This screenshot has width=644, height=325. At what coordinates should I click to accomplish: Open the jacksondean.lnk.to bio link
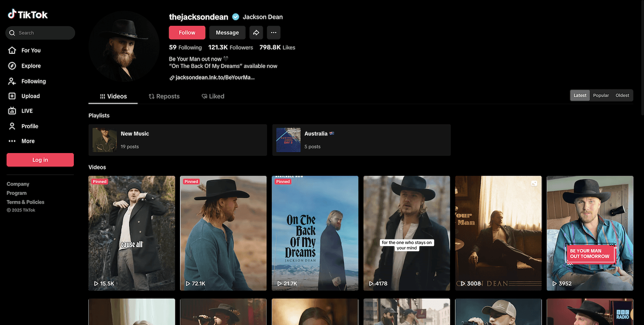click(215, 78)
